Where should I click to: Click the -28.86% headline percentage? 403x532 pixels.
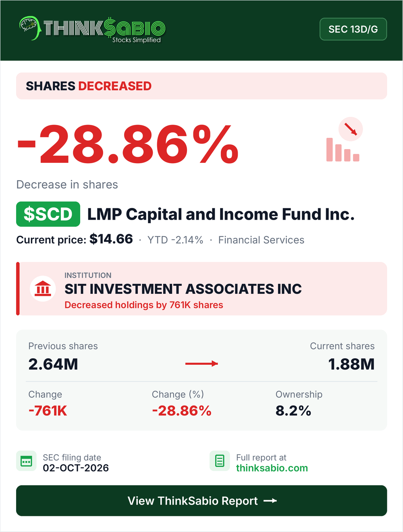click(128, 144)
